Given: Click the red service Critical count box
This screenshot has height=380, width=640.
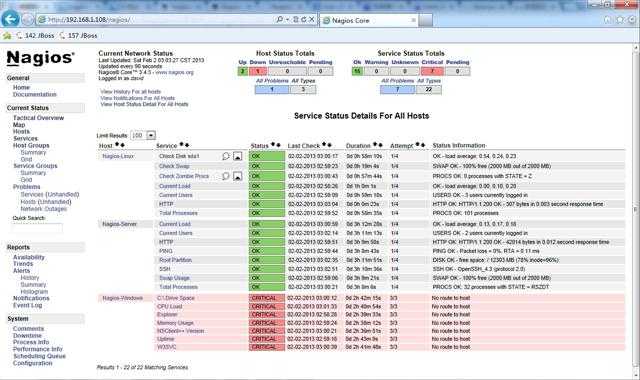Looking at the screenshot, I should pos(432,71).
